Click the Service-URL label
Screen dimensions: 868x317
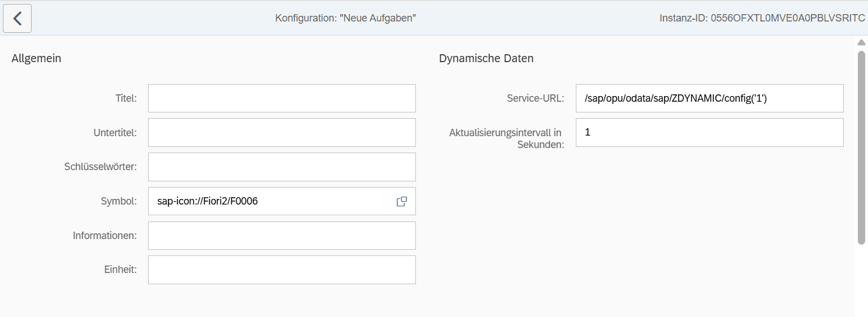pyautogui.click(x=535, y=98)
